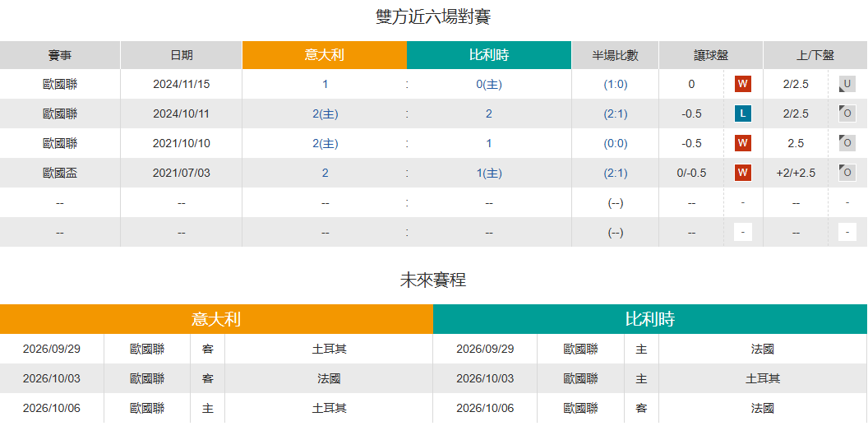Open Belgium score 1 for 2021/10/10
The image size is (868, 426).
pos(489,143)
